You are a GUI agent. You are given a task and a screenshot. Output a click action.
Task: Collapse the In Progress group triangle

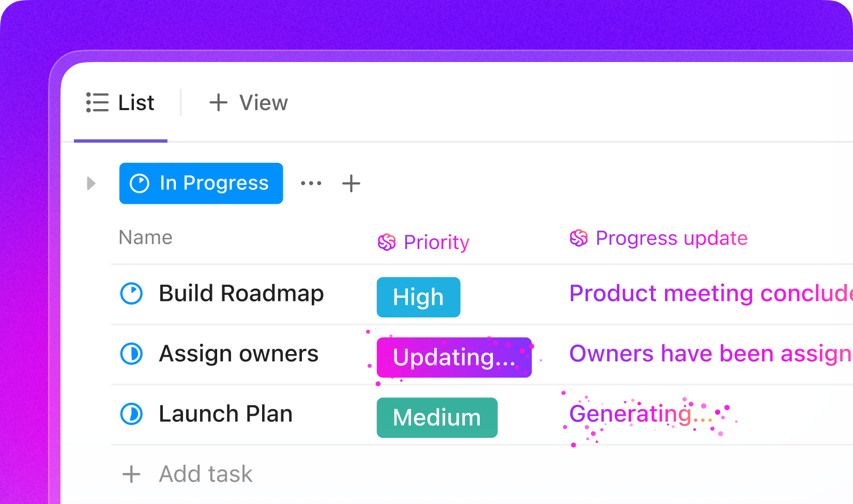(91, 184)
